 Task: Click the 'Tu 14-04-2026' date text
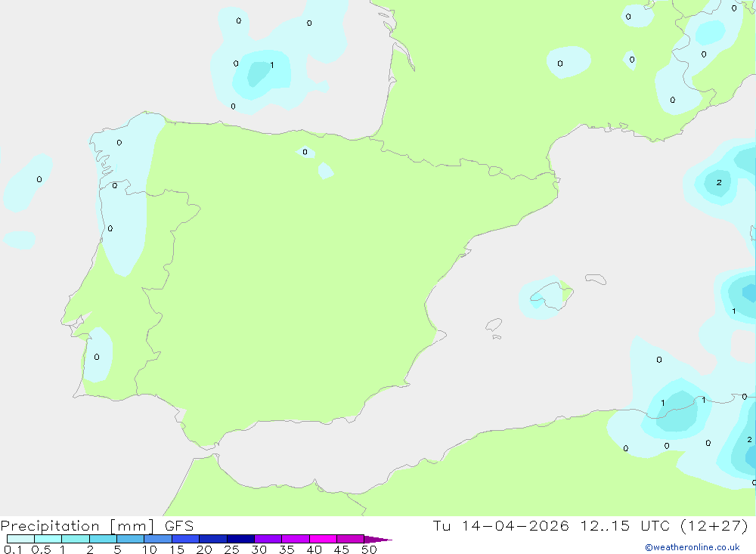click(x=500, y=525)
